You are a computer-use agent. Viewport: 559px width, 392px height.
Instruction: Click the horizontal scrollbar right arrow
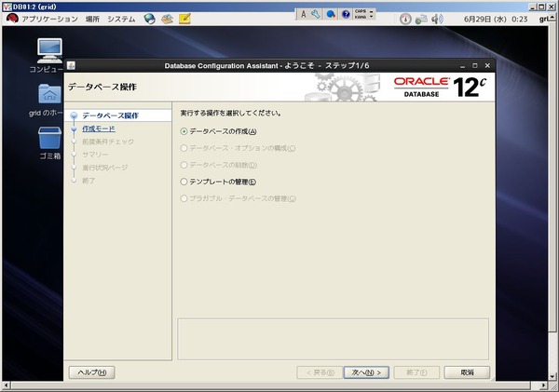coord(544,385)
